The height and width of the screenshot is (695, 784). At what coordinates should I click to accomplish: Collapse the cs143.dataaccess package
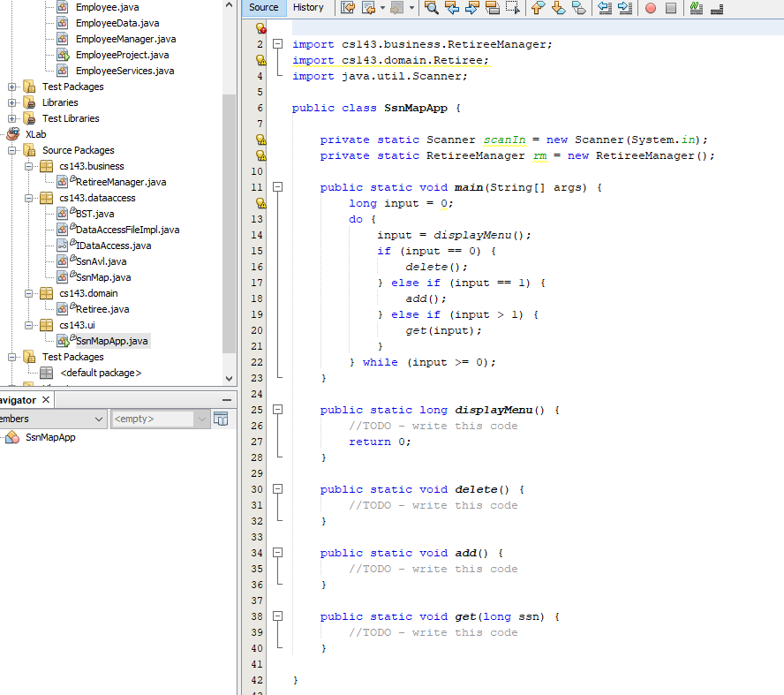(29, 198)
